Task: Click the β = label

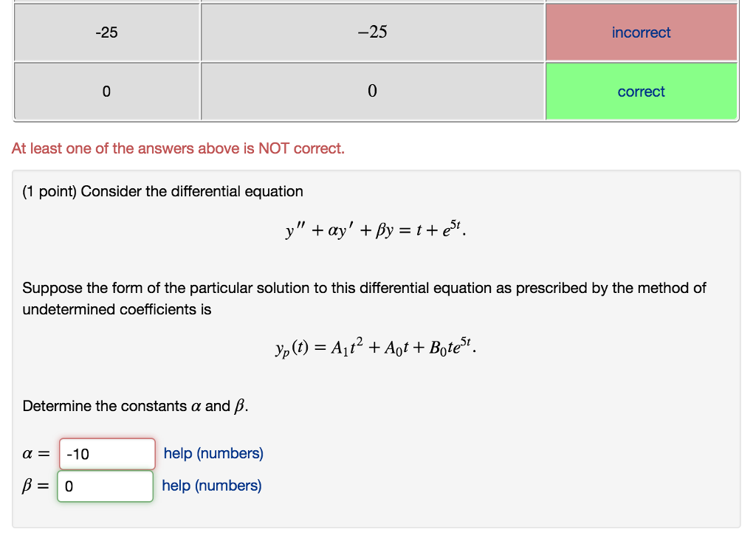Action: [35, 485]
